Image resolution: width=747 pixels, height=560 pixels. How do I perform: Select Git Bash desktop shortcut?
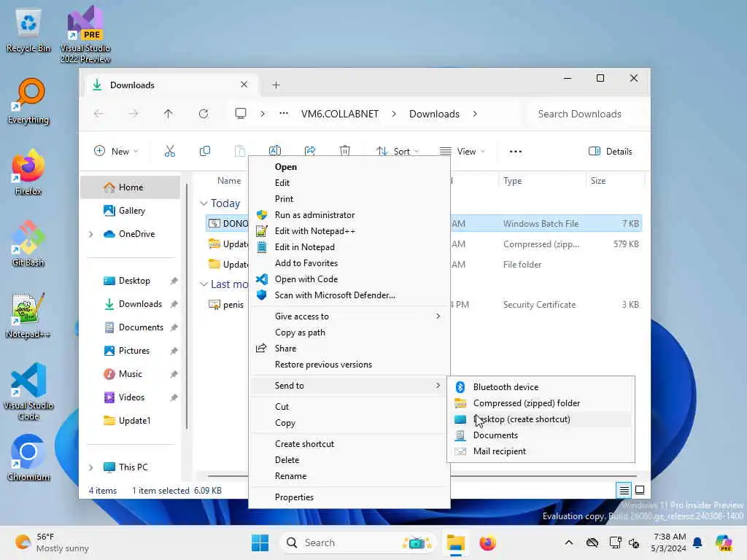tap(28, 244)
